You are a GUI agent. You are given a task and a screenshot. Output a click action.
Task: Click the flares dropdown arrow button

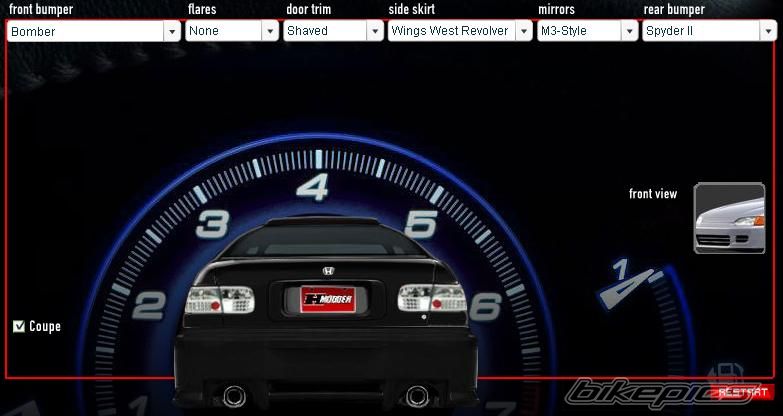[x=270, y=31]
